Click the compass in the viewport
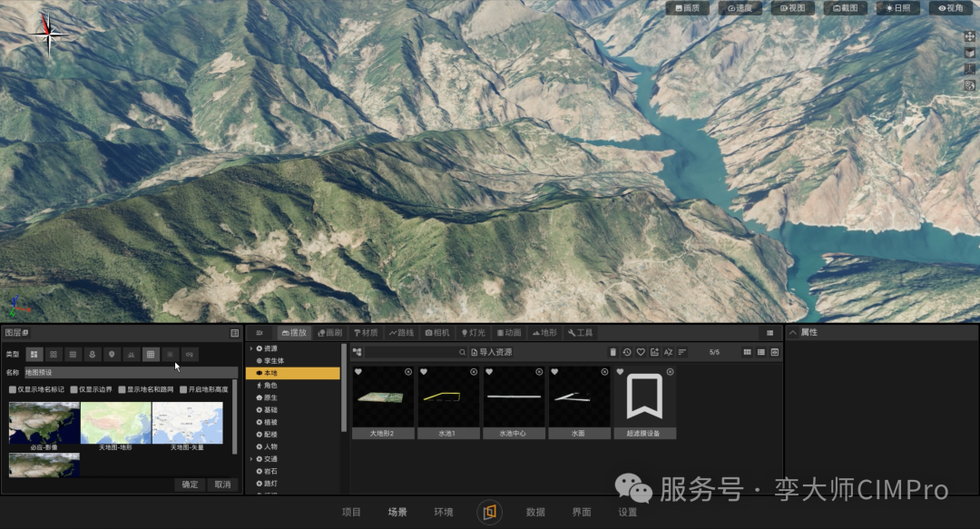Viewport: 980px width, 529px height. [49, 34]
